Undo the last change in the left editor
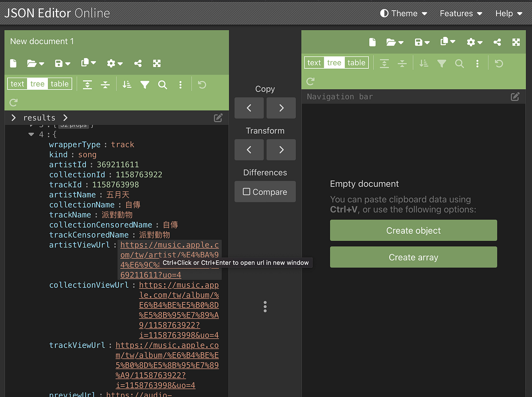 pos(202,84)
